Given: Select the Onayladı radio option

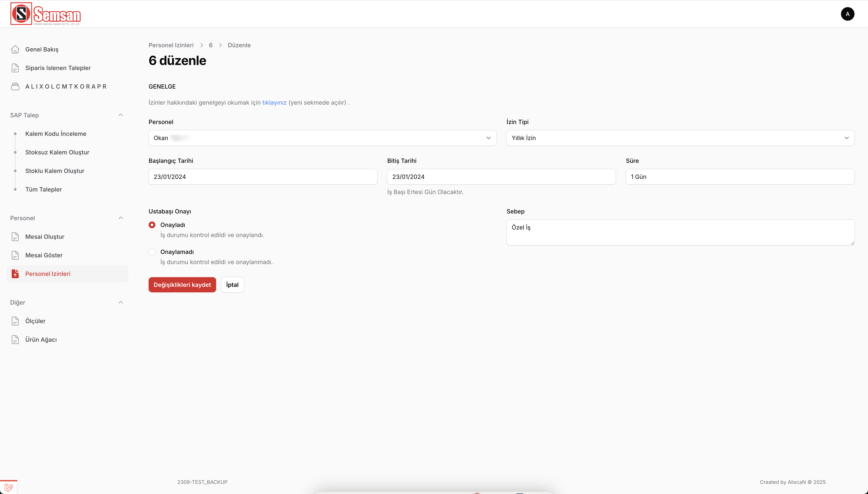Looking at the screenshot, I should click(x=152, y=225).
